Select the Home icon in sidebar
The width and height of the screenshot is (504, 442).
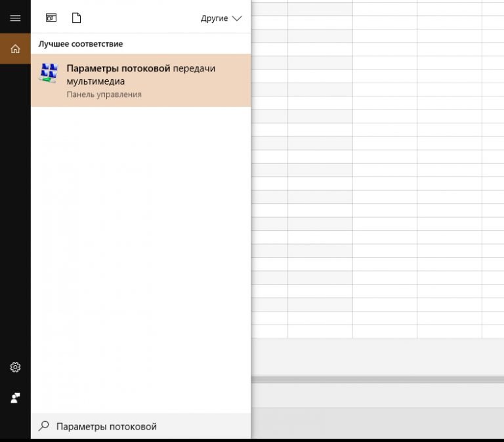click(x=15, y=49)
